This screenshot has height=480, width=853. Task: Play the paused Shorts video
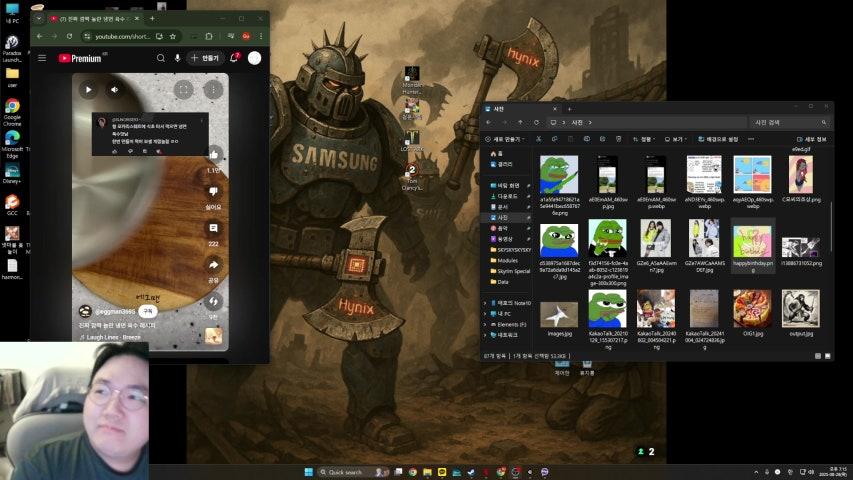point(89,89)
